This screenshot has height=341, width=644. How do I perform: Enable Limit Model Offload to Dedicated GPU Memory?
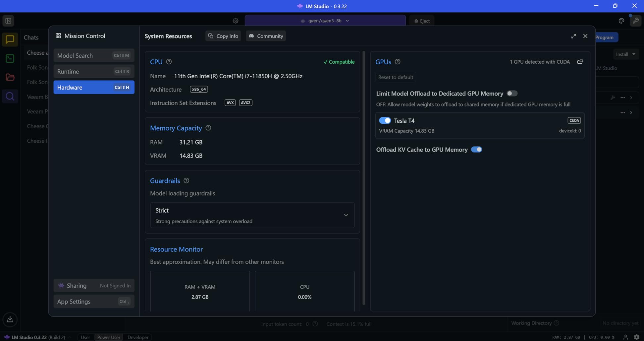tap(512, 94)
